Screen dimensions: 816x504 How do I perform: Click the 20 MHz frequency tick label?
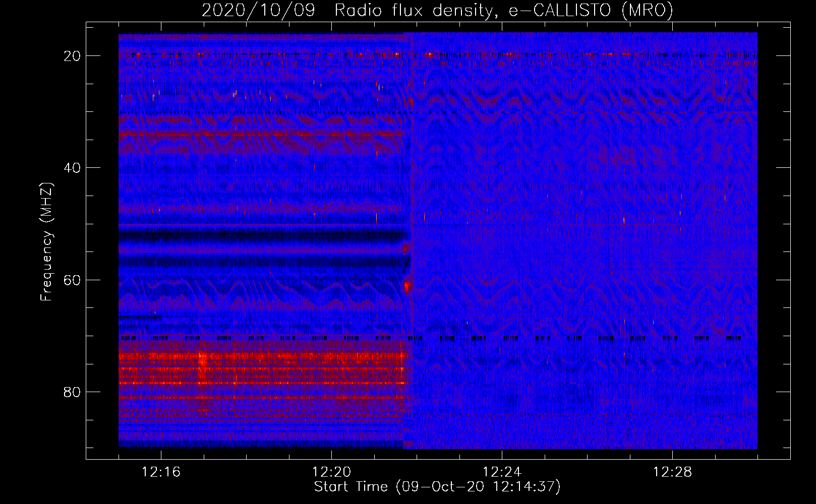(x=73, y=56)
